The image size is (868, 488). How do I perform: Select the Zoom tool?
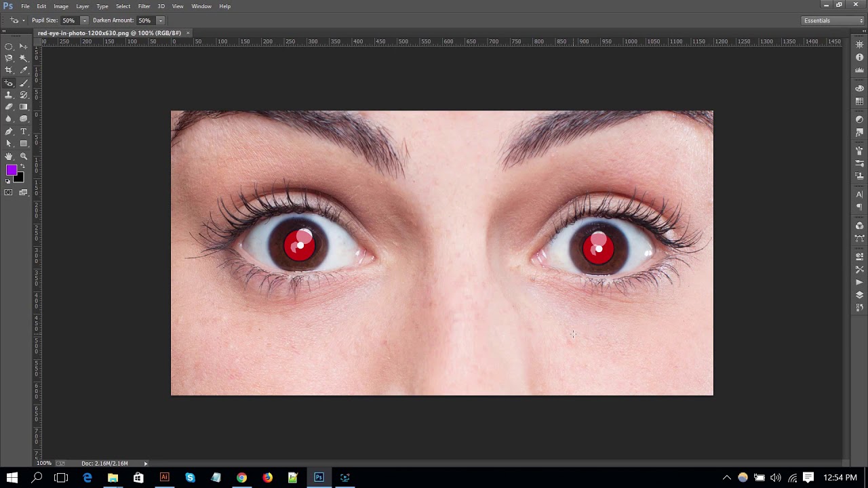pos(24,156)
